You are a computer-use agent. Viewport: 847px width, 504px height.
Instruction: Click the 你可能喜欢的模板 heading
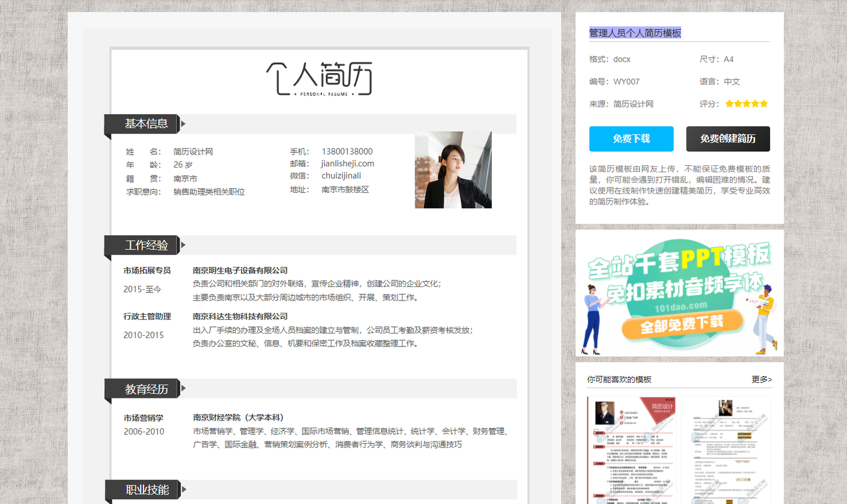click(619, 379)
